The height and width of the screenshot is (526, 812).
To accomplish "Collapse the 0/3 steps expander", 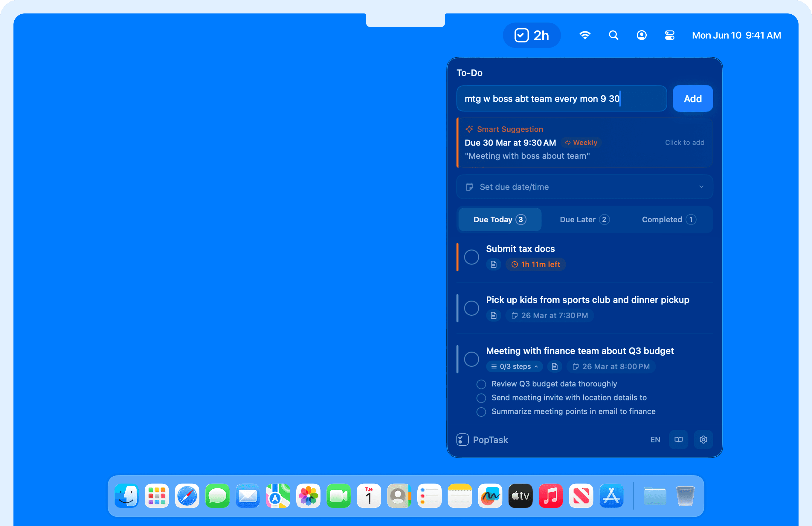I will tap(515, 366).
